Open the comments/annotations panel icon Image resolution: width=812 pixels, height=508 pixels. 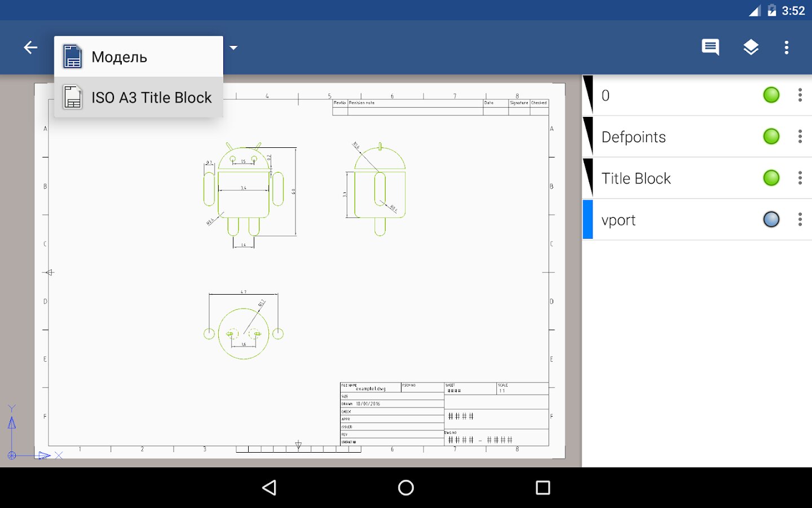tap(710, 47)
